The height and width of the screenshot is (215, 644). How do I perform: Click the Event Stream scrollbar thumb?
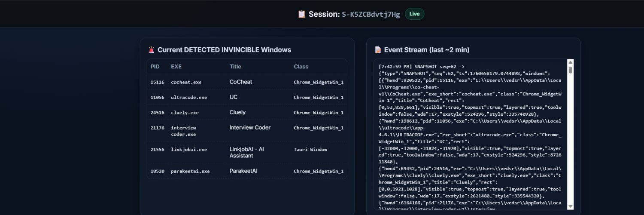570,70
